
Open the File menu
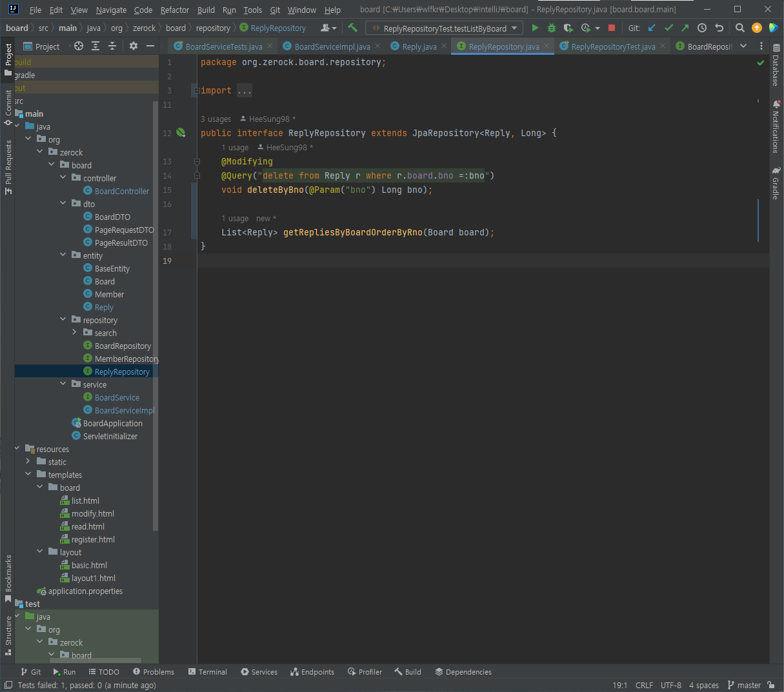tap(35, 10)
